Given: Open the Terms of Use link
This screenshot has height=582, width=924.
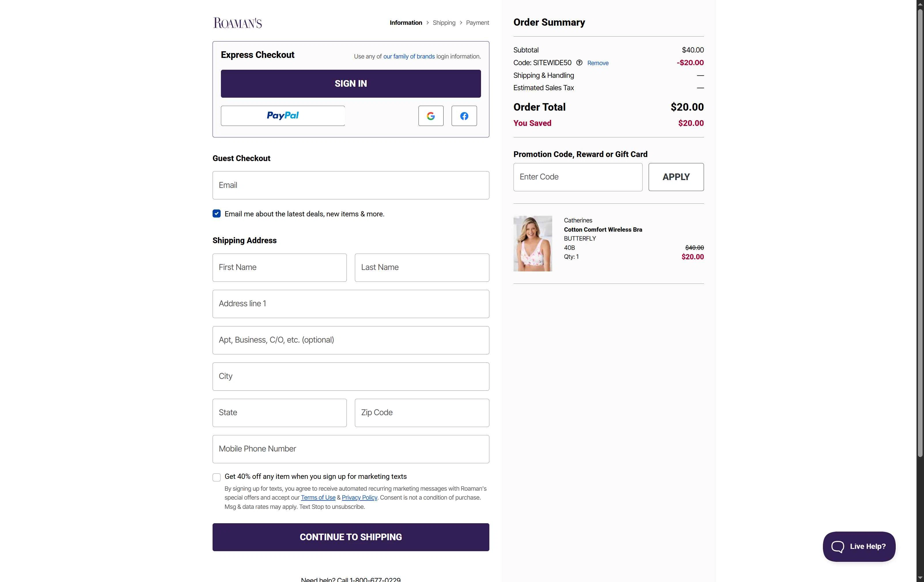Looking at the screenshot, I should click(318, 498).
